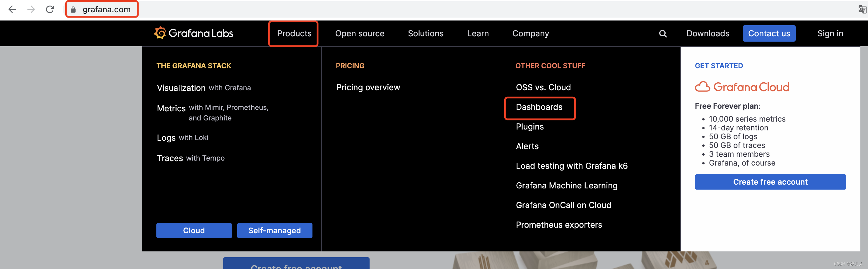Image resolution: width=868 pixels, height=269 pixels.
Task: Open the Alerts link
Action: [x=527, y=146]
